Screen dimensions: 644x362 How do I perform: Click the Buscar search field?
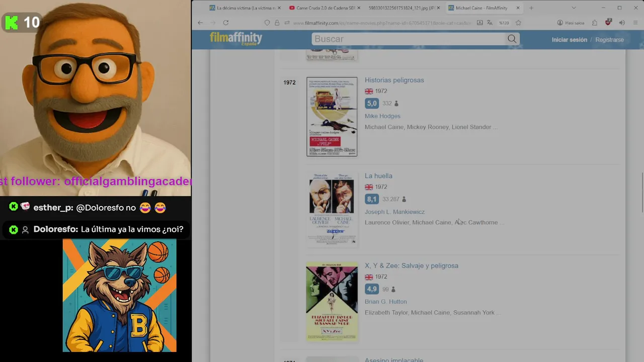pyautogui.click(x=409, y=39)
